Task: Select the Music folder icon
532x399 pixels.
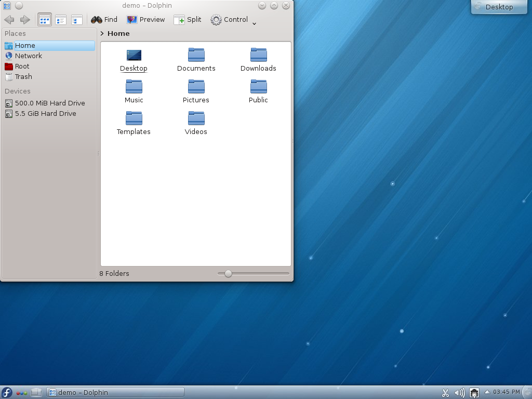Action: pyautogui.click(x=134, y=87)
